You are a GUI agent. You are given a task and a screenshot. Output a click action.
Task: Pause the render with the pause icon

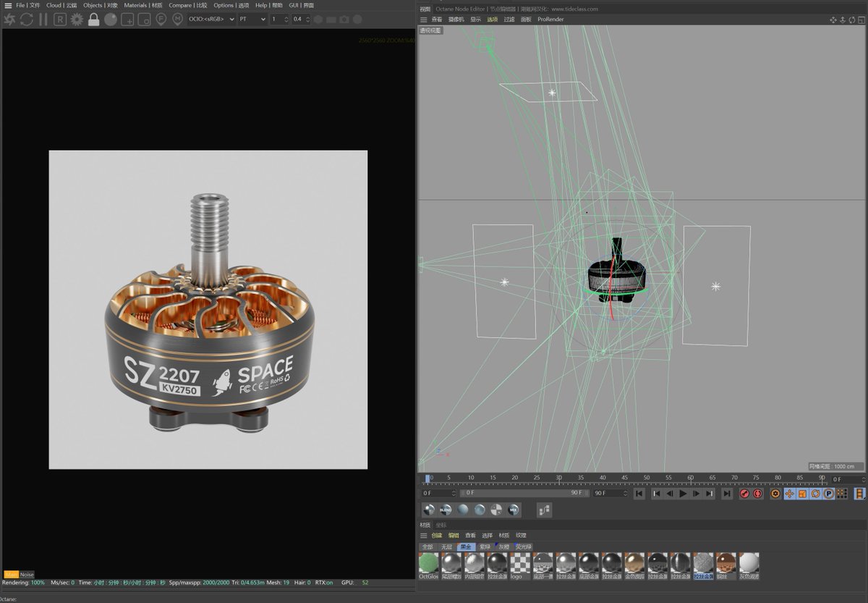coord(43,20)
